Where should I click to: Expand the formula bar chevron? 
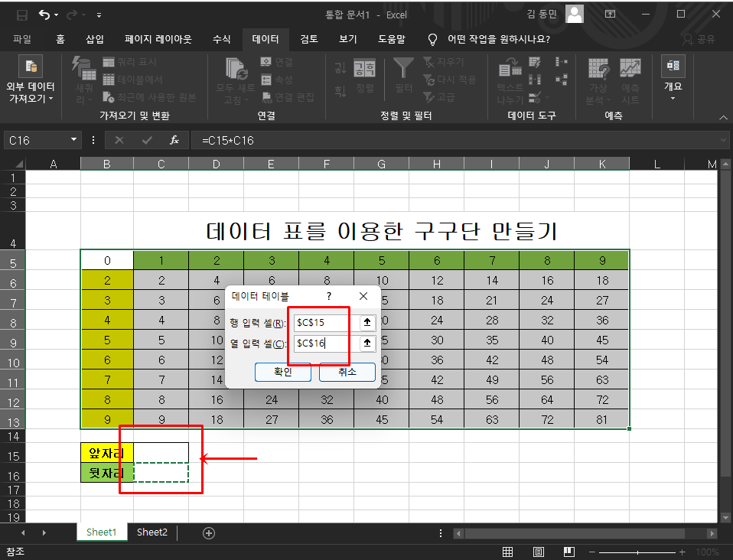tap(724, 140)
